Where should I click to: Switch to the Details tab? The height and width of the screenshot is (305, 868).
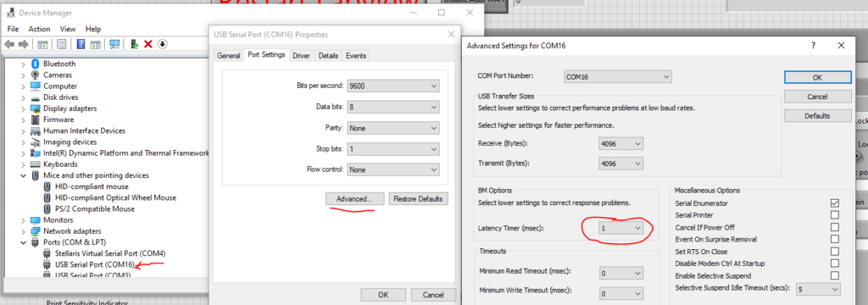328,55
